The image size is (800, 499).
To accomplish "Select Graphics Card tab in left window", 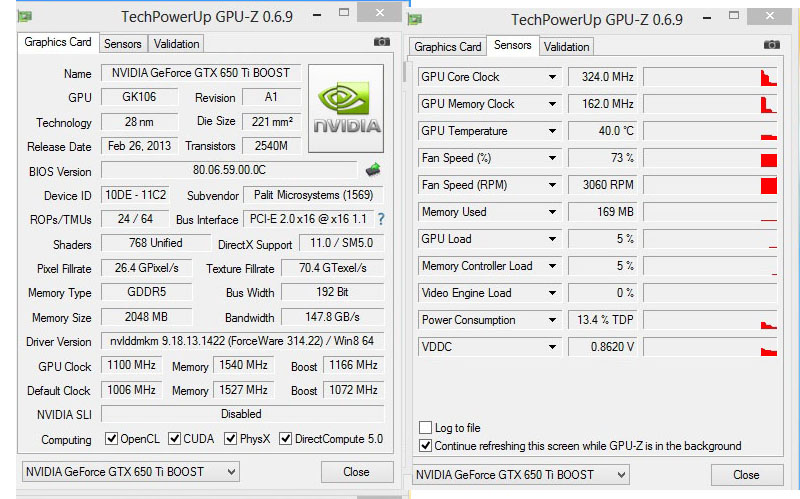I will pos(58,42).
